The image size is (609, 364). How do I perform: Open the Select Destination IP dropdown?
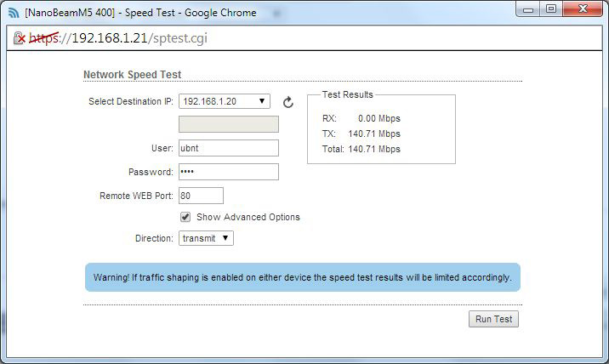[x=224, y=101]
